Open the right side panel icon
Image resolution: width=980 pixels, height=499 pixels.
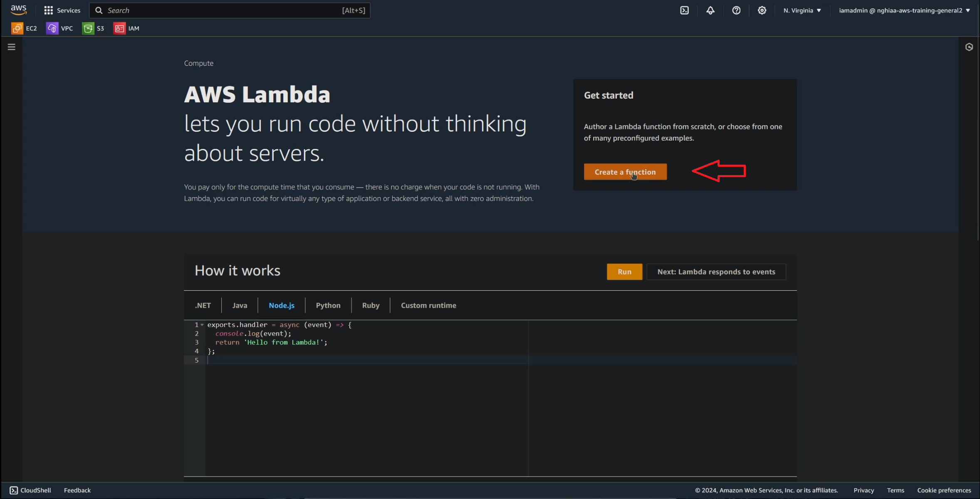click(969, 47)
